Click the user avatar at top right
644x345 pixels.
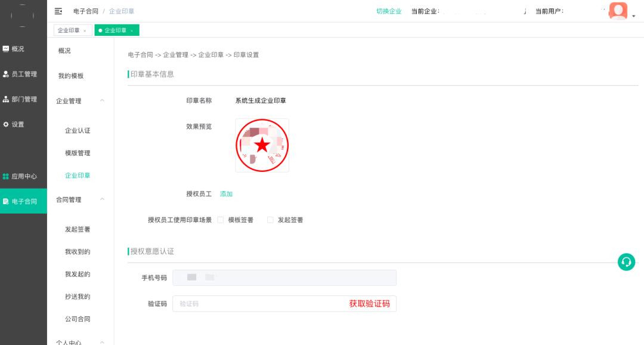coord(618,11)
